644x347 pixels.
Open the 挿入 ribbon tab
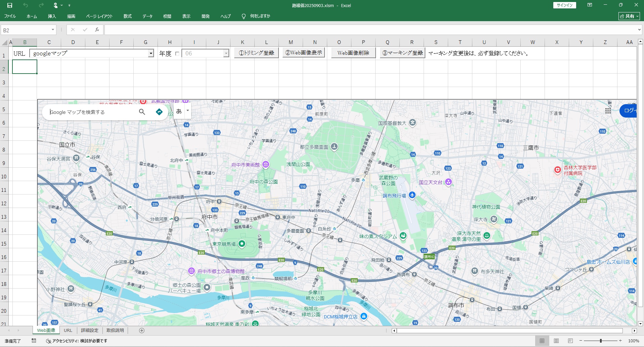pyautogui.click(x=52, y=16)
